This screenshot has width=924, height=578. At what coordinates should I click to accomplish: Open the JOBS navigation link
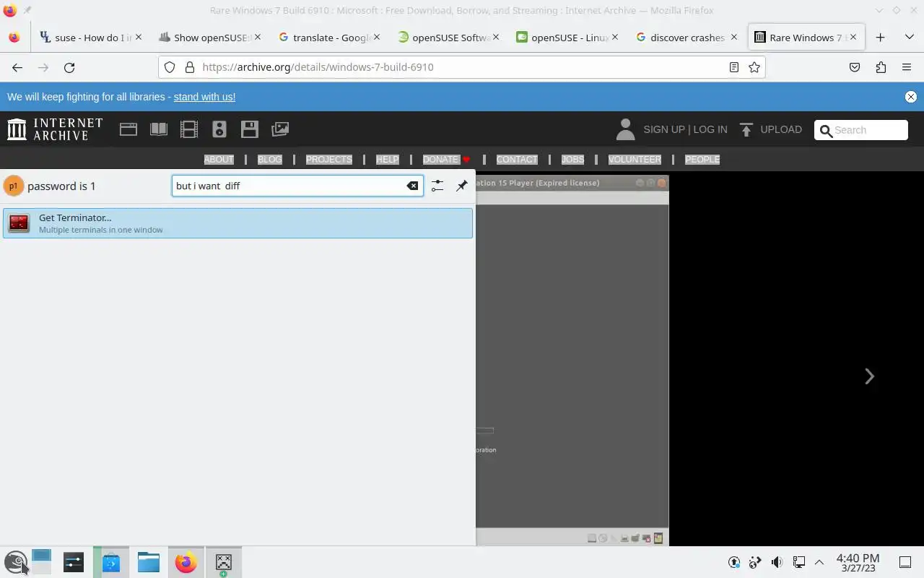coord(572,160)
